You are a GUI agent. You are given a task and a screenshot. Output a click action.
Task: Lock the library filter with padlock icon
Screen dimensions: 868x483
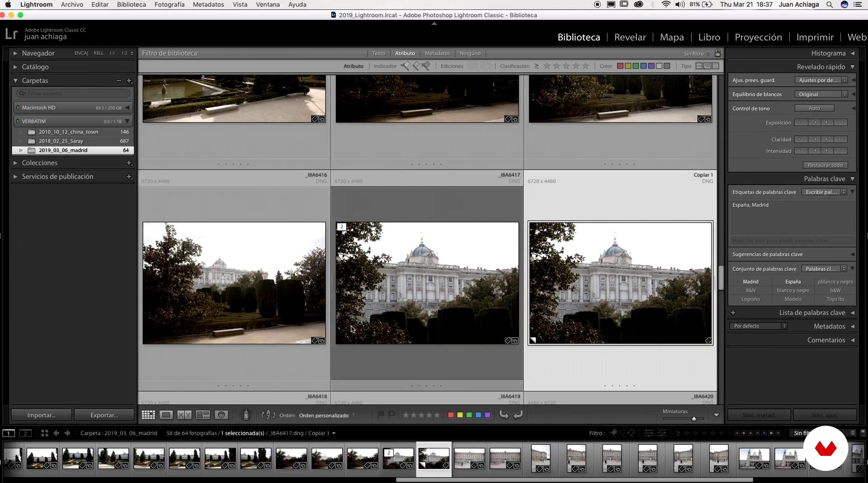717,53
